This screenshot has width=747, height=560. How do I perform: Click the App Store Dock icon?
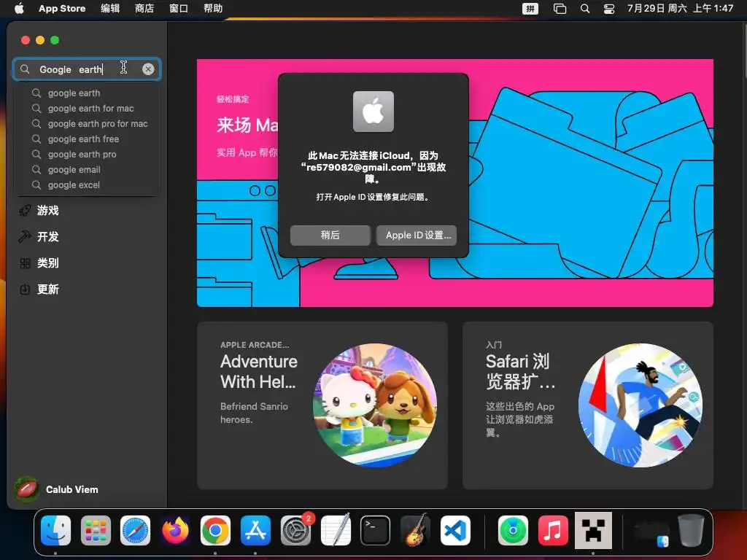[x=255, y=531]
